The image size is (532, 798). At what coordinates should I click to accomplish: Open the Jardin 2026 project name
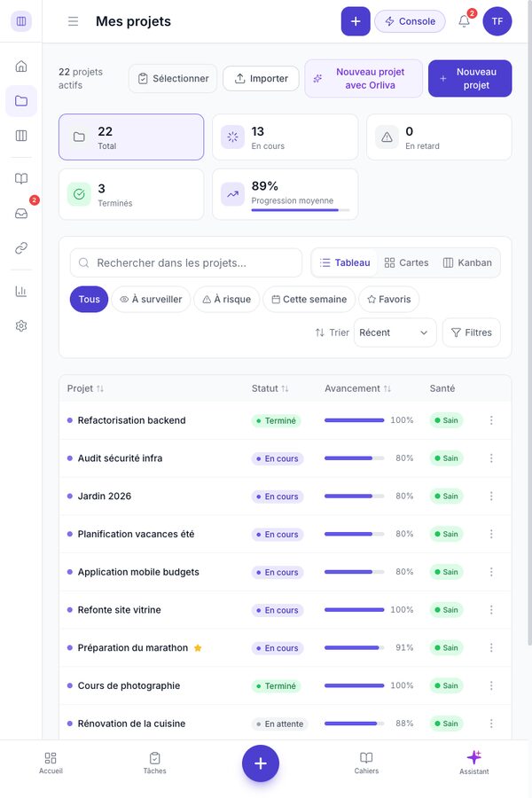105,497
